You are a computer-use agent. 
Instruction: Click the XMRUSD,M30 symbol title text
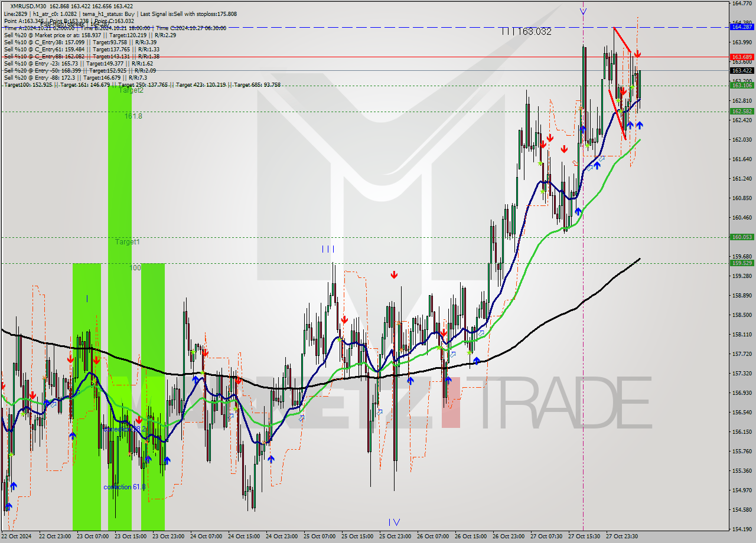tap(30, 6)
